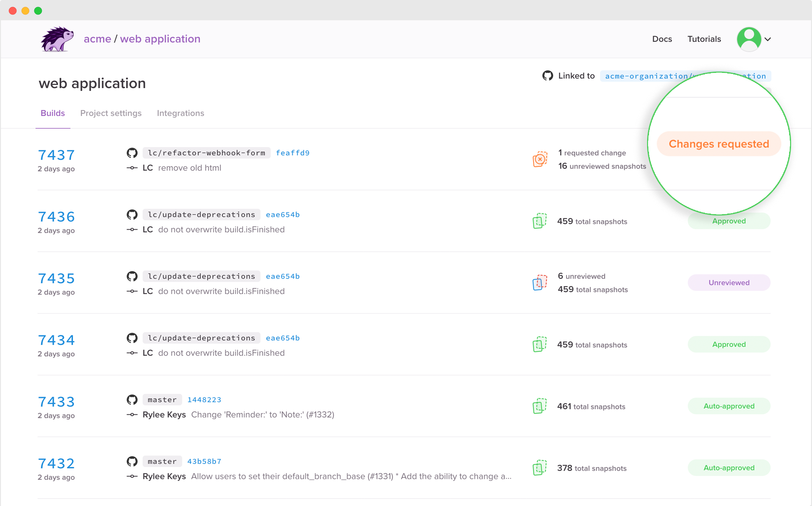Click GitHub icon on build 7432 row
Viewport: 812px width, 506px height.
[x=132, y=462]
